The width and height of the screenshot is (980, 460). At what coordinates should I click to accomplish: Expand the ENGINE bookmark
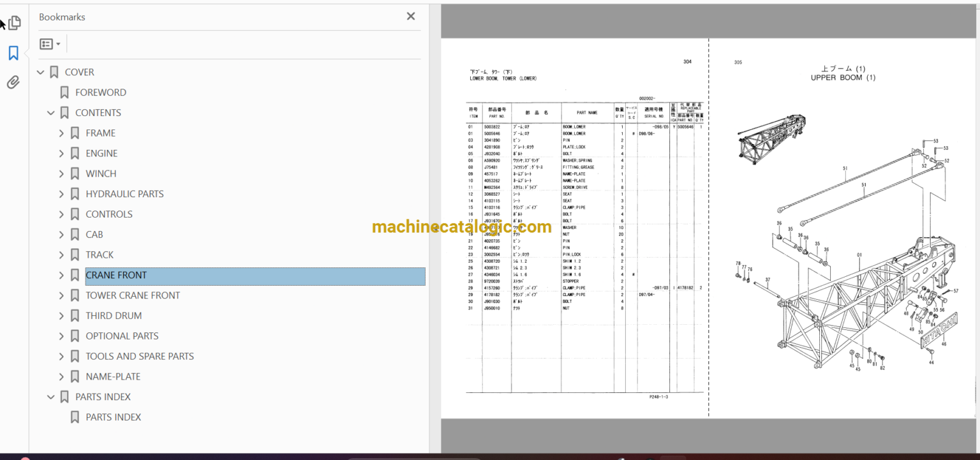(x=61, y=153)
